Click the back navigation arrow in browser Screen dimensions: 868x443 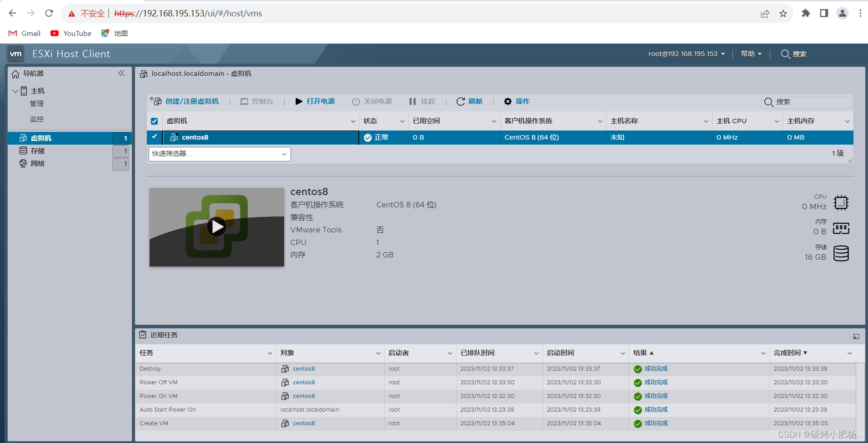12,13
